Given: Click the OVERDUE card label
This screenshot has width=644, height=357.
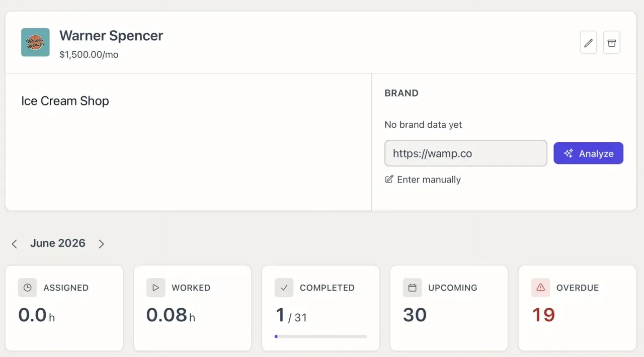Looking at the screenshot, I should click(x=578, y=288).
